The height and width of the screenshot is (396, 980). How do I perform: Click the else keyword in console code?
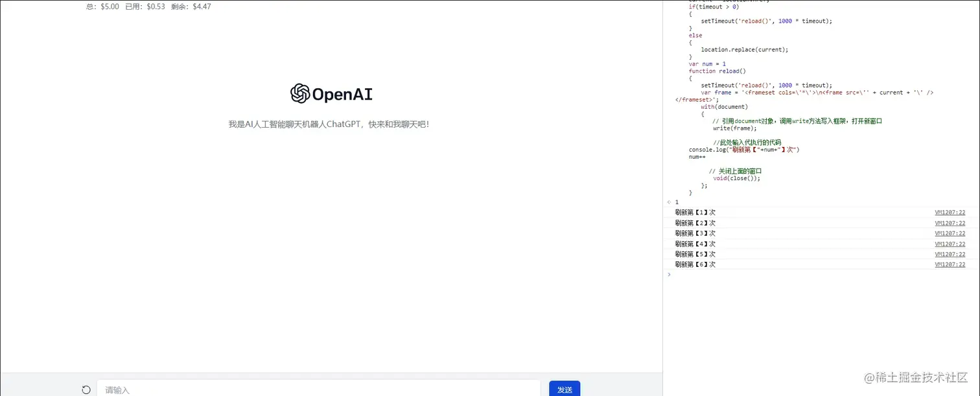pos(695,36)
